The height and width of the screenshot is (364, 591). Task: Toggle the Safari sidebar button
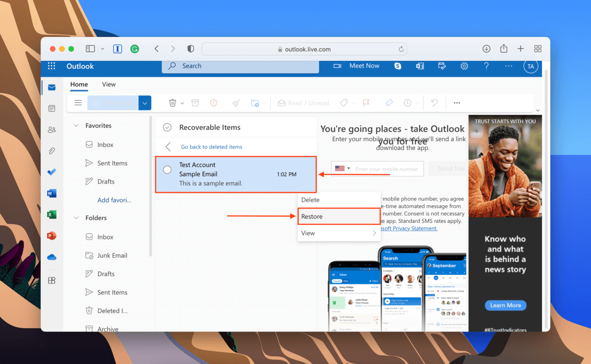(x=91, y=49)
